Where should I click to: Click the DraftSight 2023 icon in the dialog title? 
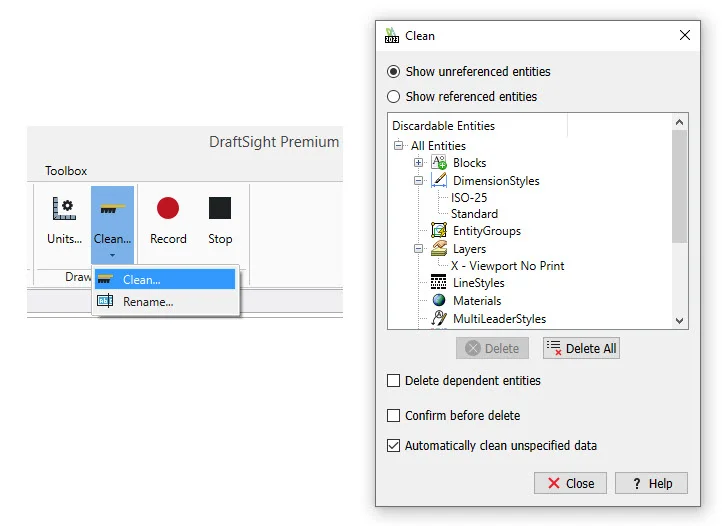pyautogui.click(x=392, y=35)
